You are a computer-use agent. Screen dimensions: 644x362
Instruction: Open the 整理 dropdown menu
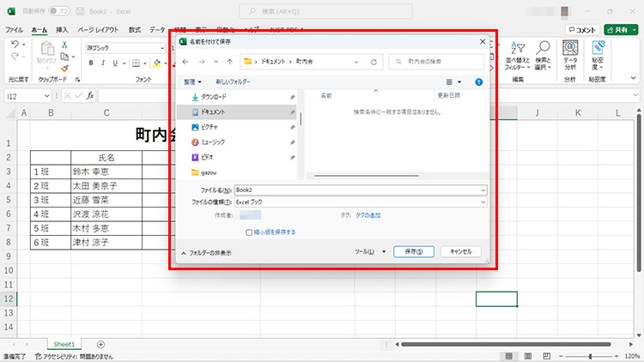(x=192, y=82)
